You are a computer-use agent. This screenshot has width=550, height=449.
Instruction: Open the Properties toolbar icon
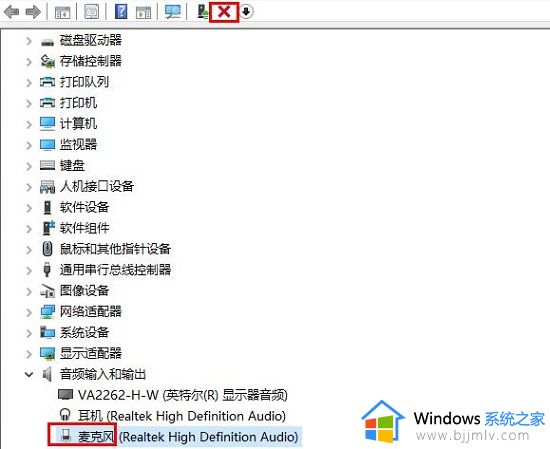(92, 12)
